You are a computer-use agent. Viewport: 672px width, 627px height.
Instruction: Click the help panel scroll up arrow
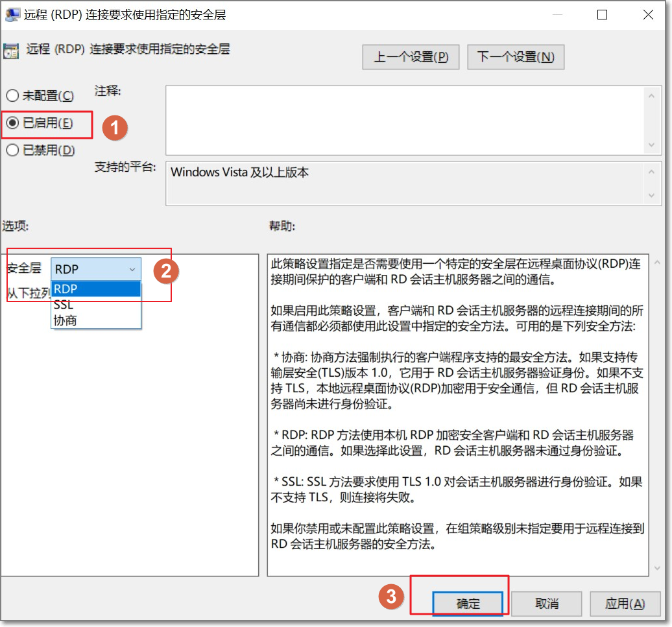[658, 262]
